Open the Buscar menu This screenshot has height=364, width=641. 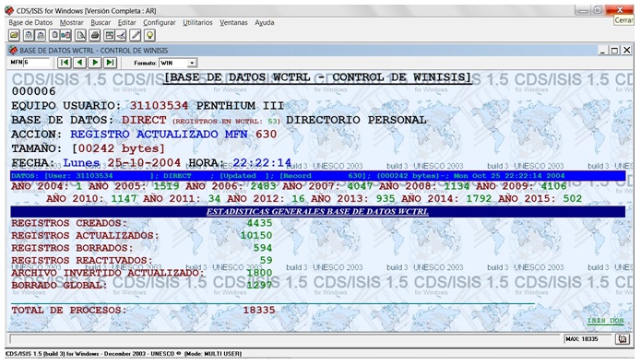tap(101, 22)
